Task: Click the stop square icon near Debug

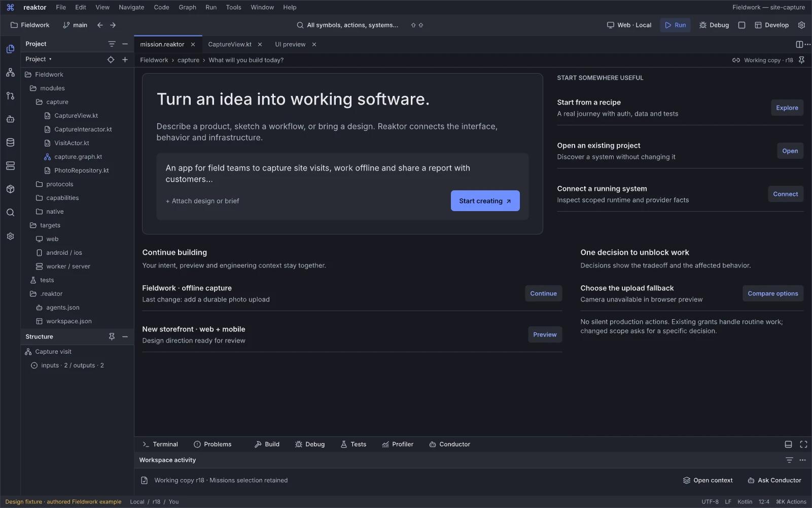Action: [742, 25]
